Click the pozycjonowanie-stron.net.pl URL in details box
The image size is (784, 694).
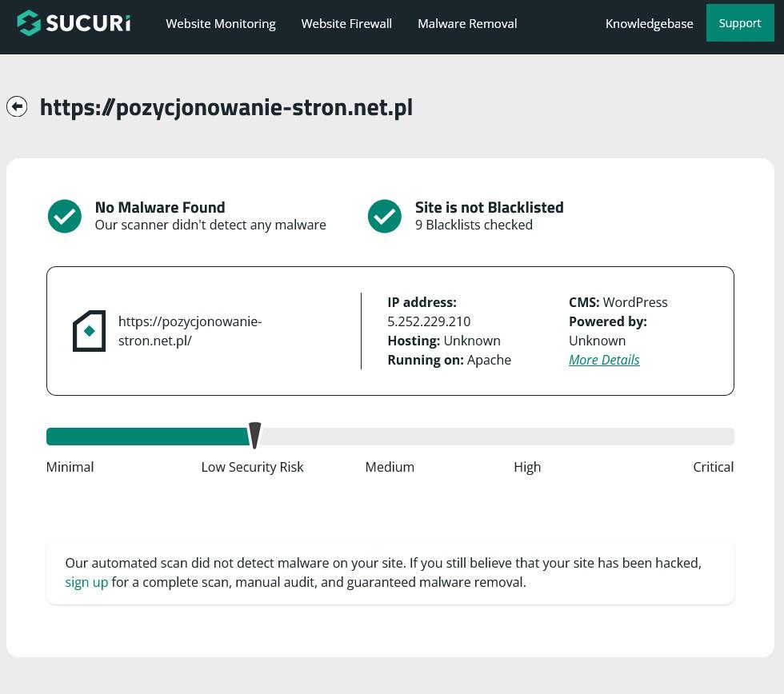click(x=190, y=331)
